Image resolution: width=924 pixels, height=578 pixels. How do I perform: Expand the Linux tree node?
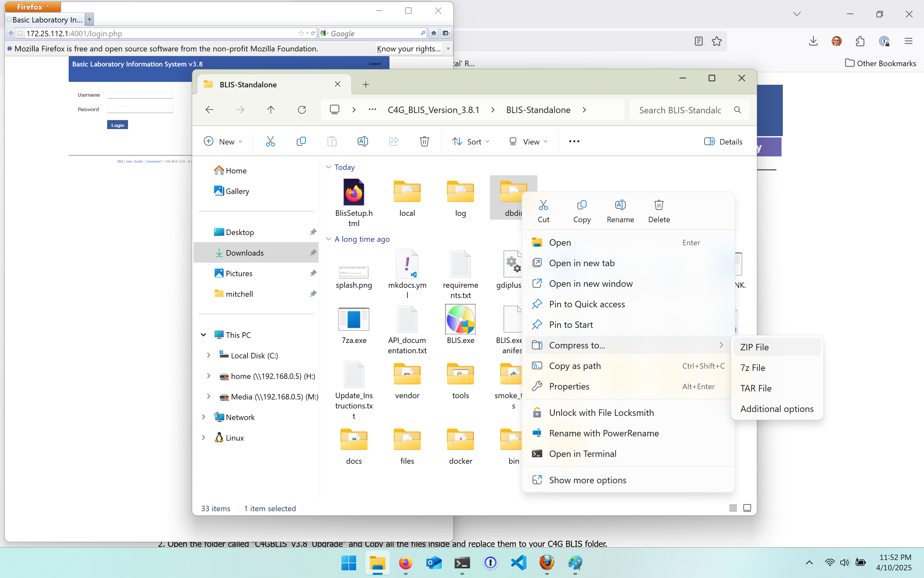point(203,438)
